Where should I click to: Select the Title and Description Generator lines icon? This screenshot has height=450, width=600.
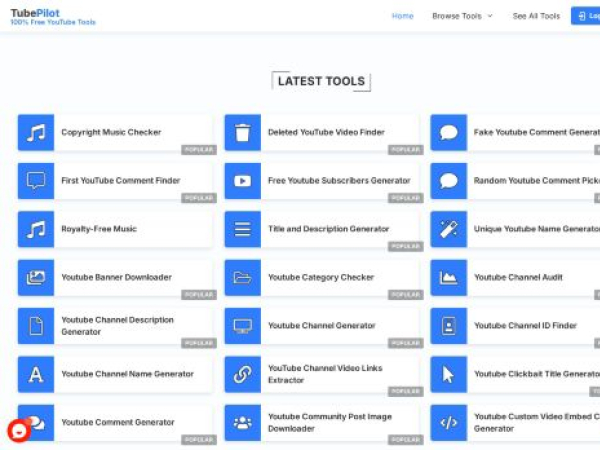243,229
